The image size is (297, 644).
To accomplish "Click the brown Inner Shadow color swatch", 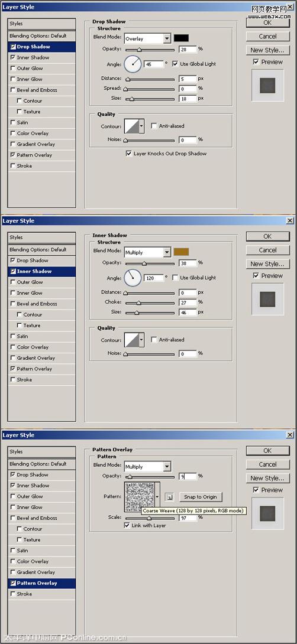I will [182, 252].
